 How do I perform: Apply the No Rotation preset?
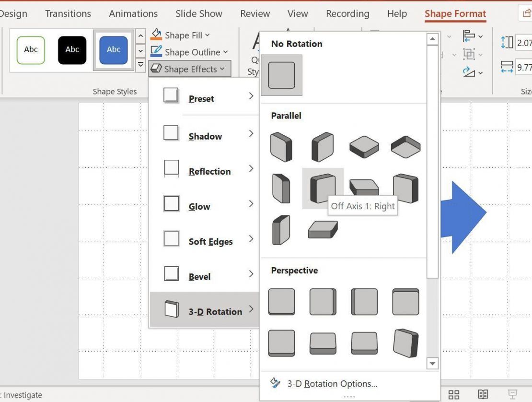(281, 75)
